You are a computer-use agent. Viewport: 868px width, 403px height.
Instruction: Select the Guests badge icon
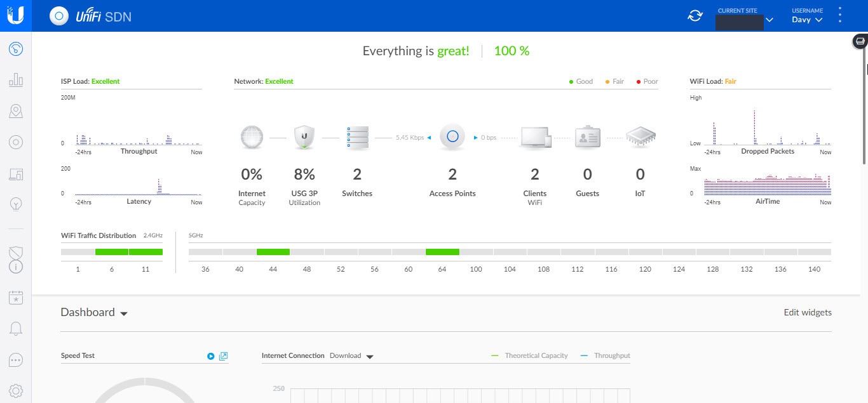coord(588,137)
